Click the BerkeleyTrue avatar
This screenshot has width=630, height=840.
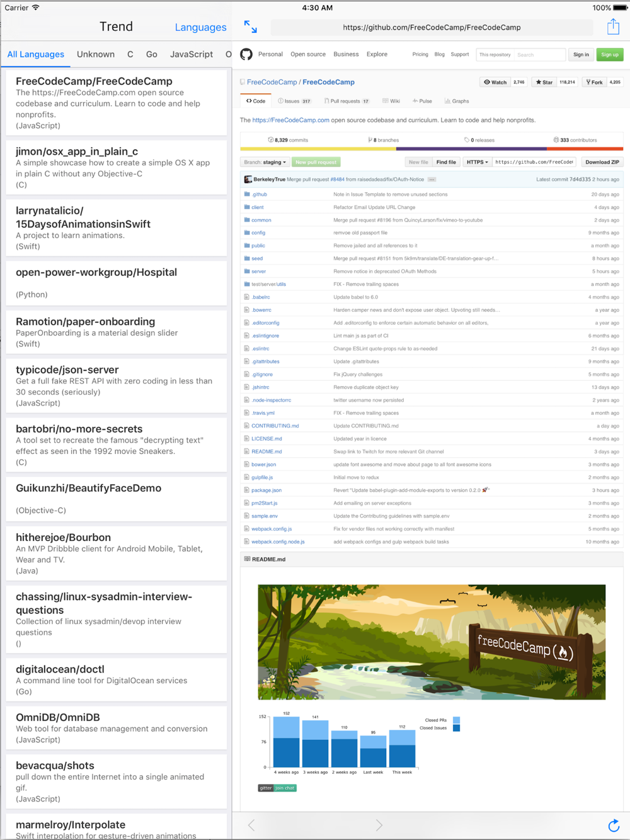248,179
